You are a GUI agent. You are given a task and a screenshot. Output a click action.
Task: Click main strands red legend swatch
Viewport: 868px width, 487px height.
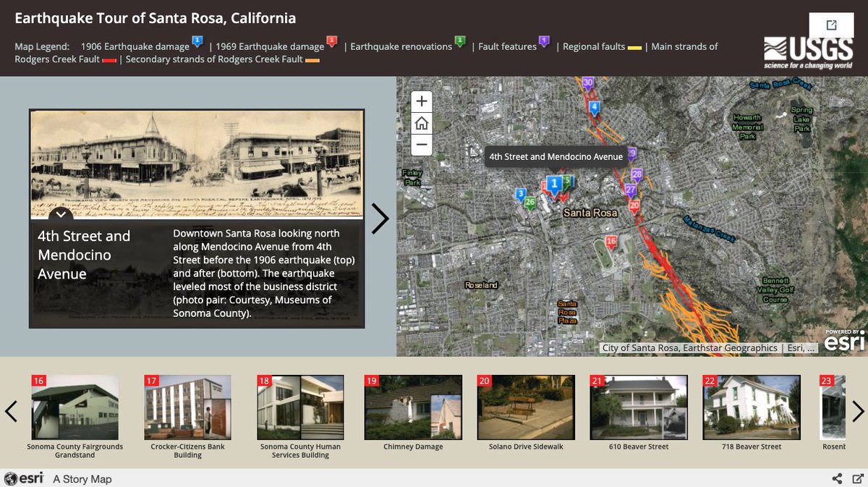(110, 60)
